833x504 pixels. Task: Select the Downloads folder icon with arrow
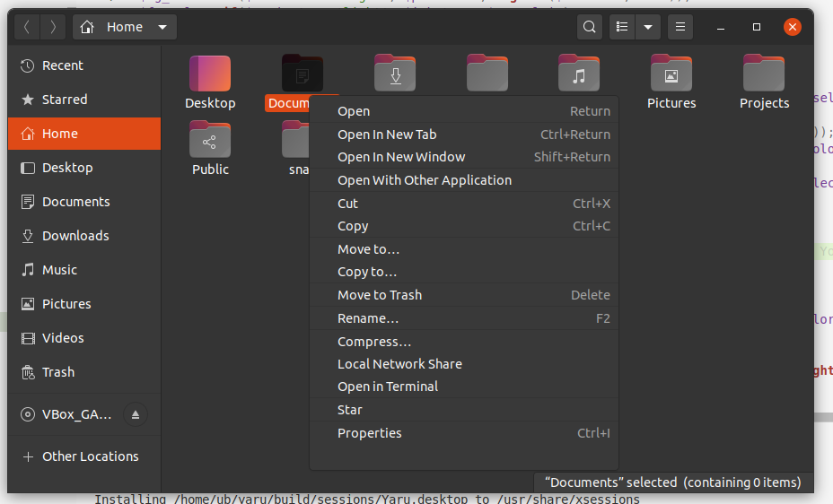point(395,74)
